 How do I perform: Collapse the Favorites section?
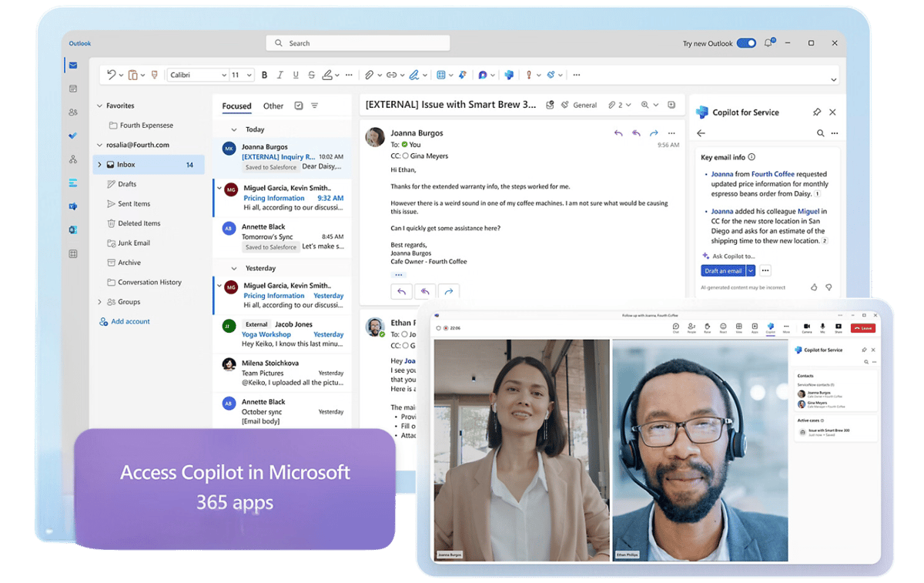click(x=99, y=106)
